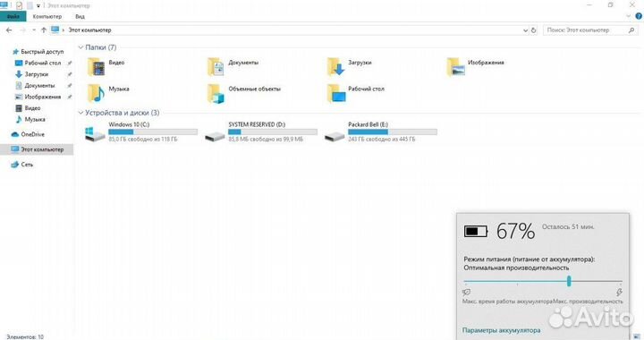Open the Видео folder icon
644x340 pixels.
click(x=97, y=67)
